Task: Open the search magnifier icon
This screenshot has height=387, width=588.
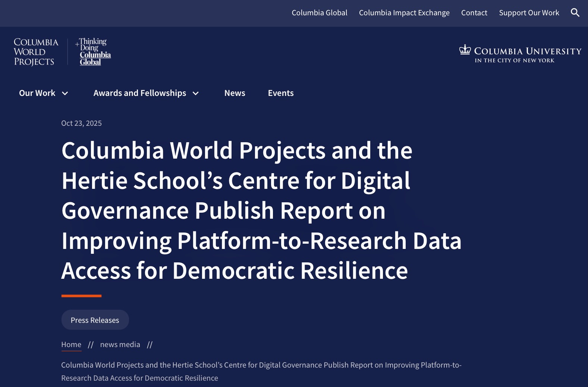Action: click(x=575, y=13)
